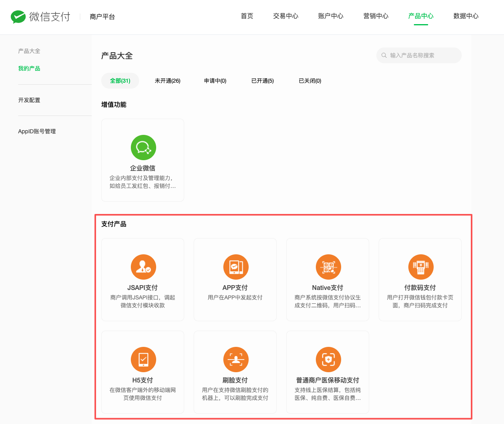Click the 用户在APP中发起支付 description
Image resolution: width=504 pixels, height=424 pixels.
(x=235, y=297)
